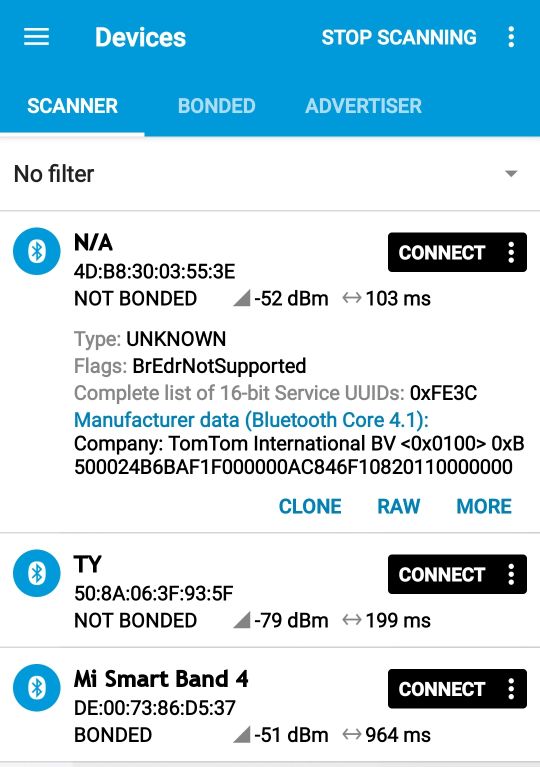540x767 pixels.
Task: Open the No filter selector
Action: click(270, 174)
